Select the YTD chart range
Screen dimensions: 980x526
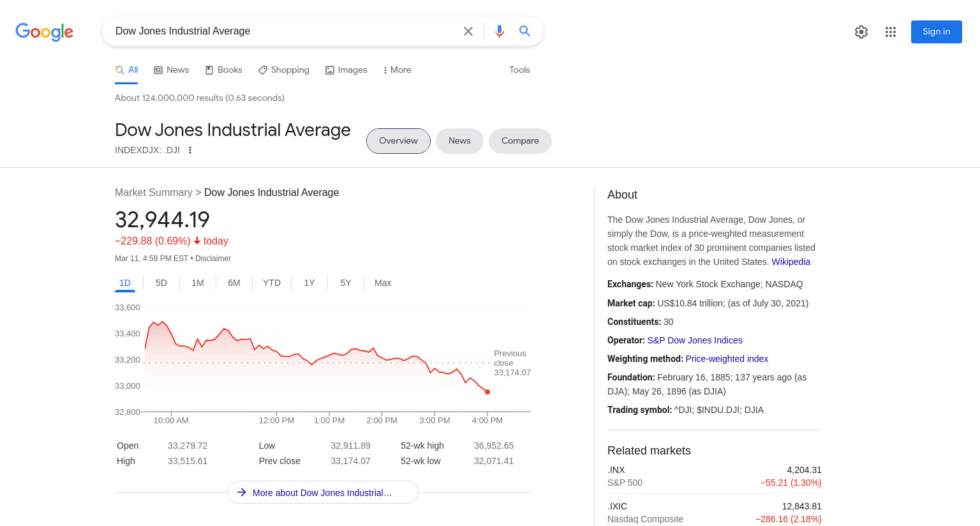(x=272, y=283)
